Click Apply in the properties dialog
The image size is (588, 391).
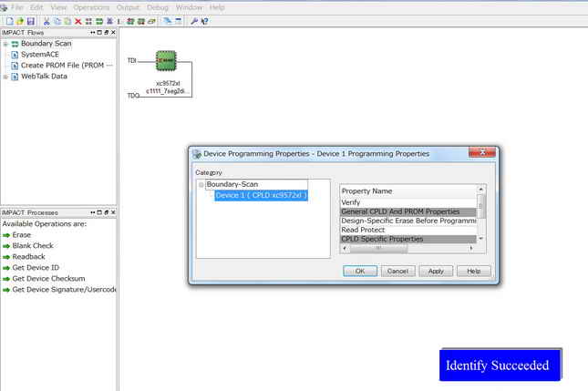436,271
